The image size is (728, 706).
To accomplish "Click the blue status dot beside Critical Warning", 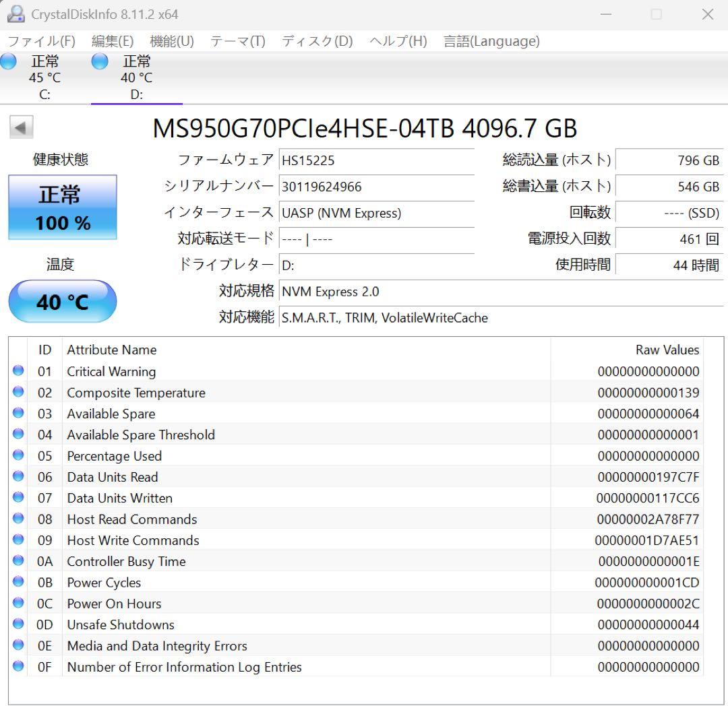I will point(18,371).
